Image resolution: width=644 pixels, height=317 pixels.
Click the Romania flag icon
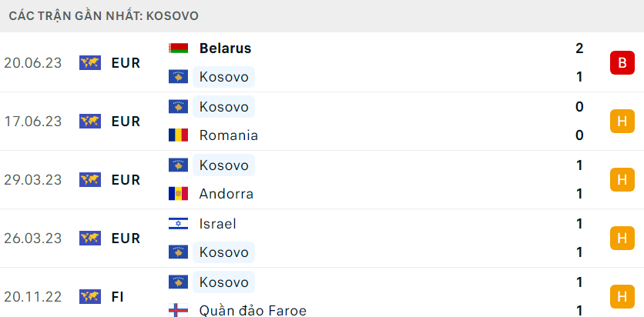tap(178, 135)
